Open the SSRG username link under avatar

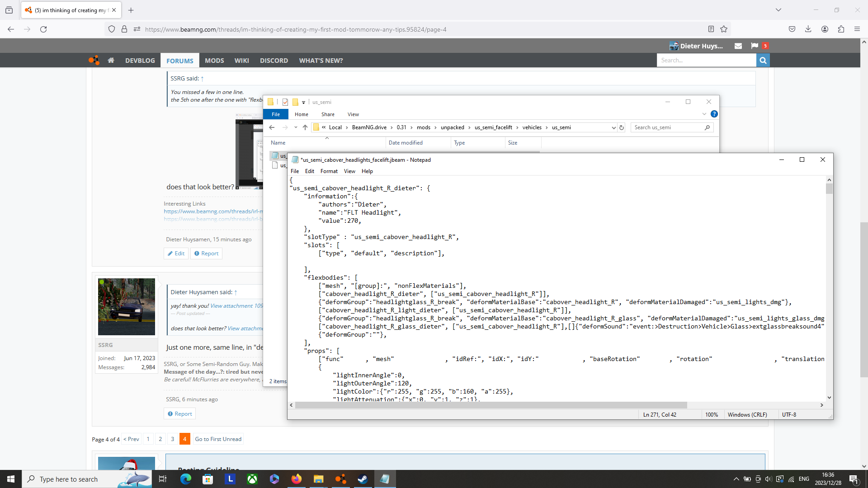105,345
